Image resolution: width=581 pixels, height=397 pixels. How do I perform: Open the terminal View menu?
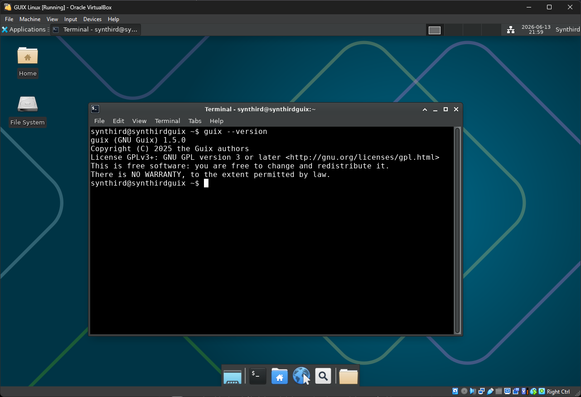139,121
